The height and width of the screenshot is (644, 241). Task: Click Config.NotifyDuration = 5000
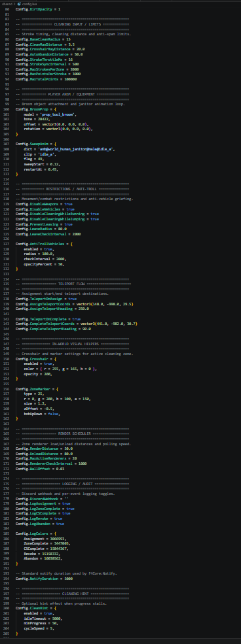coord(44,578)
